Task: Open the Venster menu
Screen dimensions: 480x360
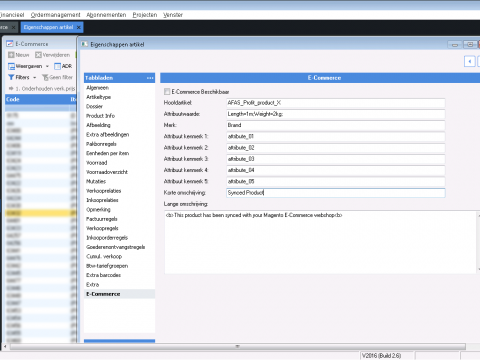Action: pos(173,15)
